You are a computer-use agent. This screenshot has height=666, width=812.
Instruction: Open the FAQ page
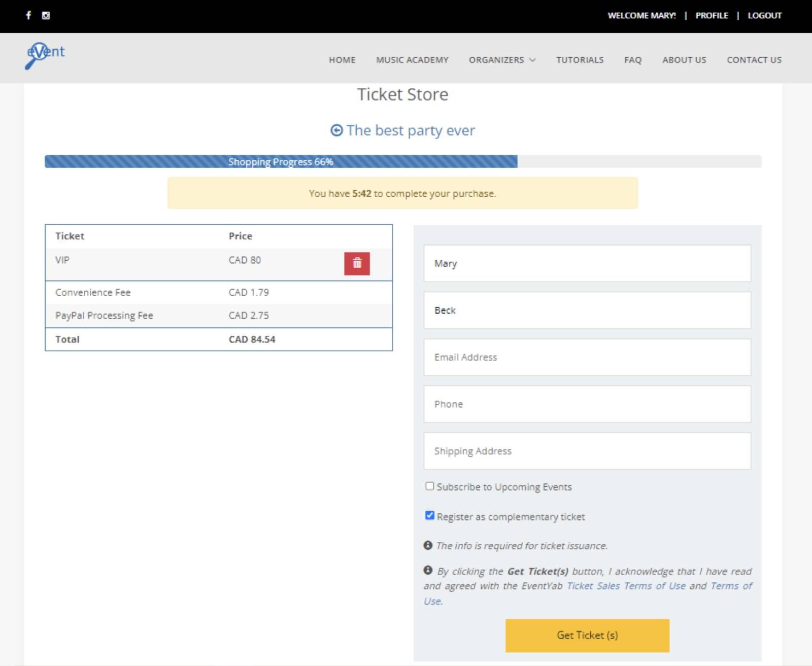tap(632, 60)
